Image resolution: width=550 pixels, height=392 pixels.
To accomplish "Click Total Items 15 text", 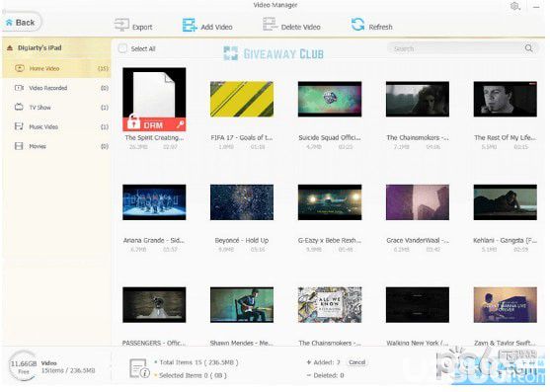I will click(198, 362).
